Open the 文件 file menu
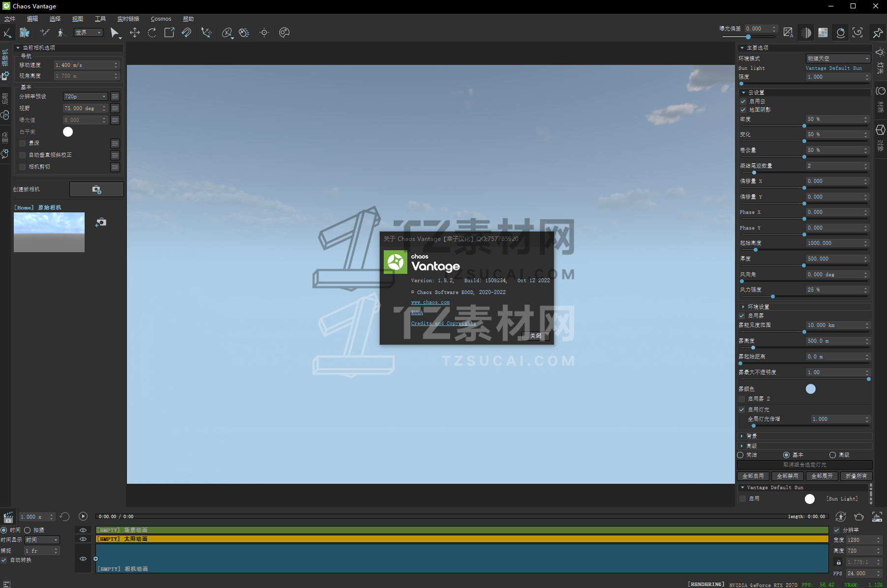 10,19
